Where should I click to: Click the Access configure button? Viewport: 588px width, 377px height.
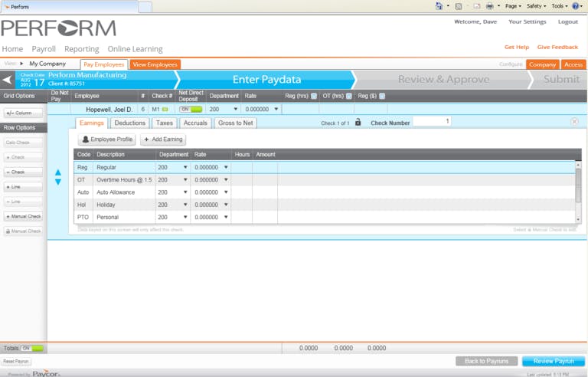pyautogui.click(x=573, y=64)
